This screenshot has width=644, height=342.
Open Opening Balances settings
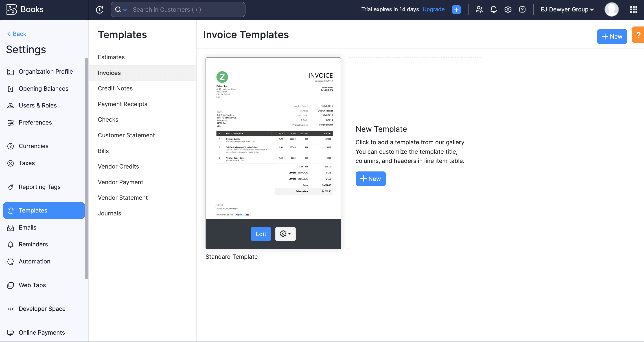click(x=44, y=89)
